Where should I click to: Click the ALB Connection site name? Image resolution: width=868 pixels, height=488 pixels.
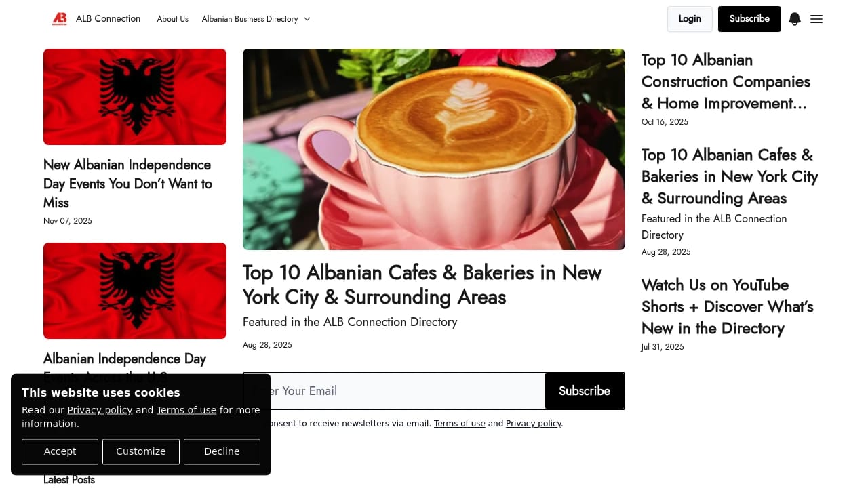[x=108, y=19]
